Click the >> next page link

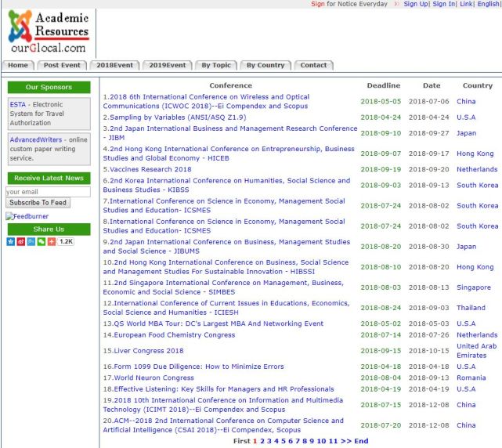pyautogui.click(x=346, y=441)
